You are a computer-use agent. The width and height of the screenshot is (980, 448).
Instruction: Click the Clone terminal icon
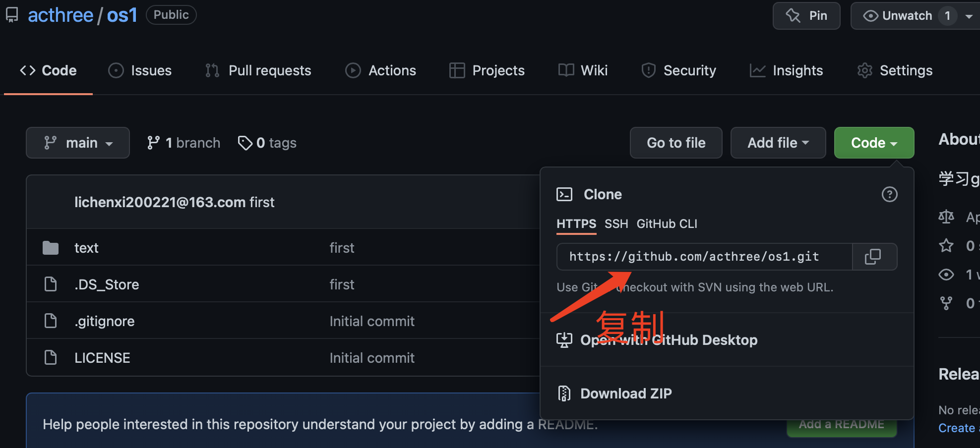click(x=564, y=194)
